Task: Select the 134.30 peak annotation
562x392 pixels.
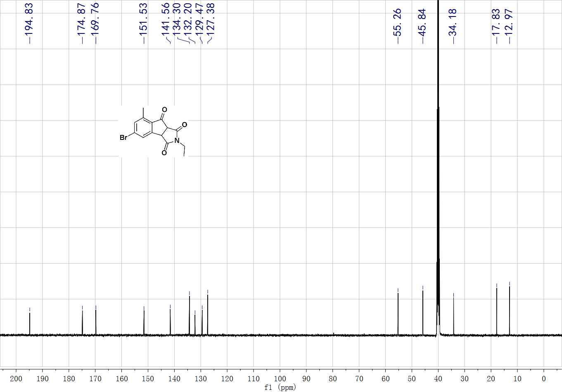Action: point(177,19)
